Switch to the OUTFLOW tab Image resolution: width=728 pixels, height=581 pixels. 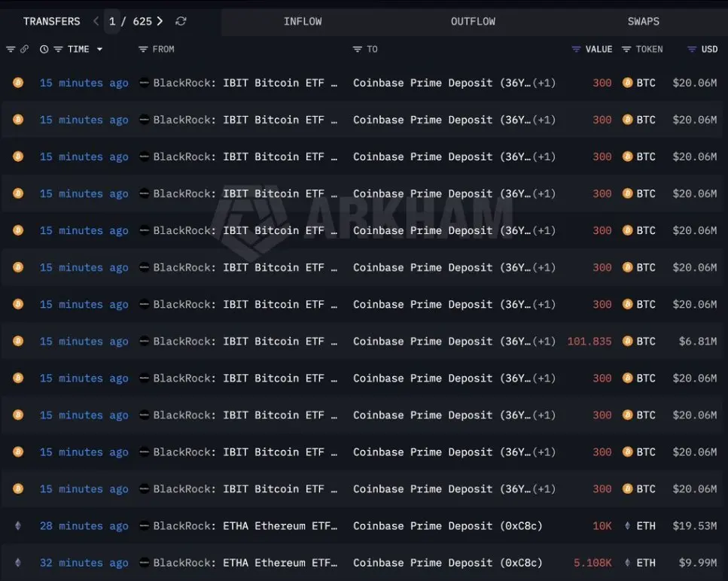tap(473, 21)
